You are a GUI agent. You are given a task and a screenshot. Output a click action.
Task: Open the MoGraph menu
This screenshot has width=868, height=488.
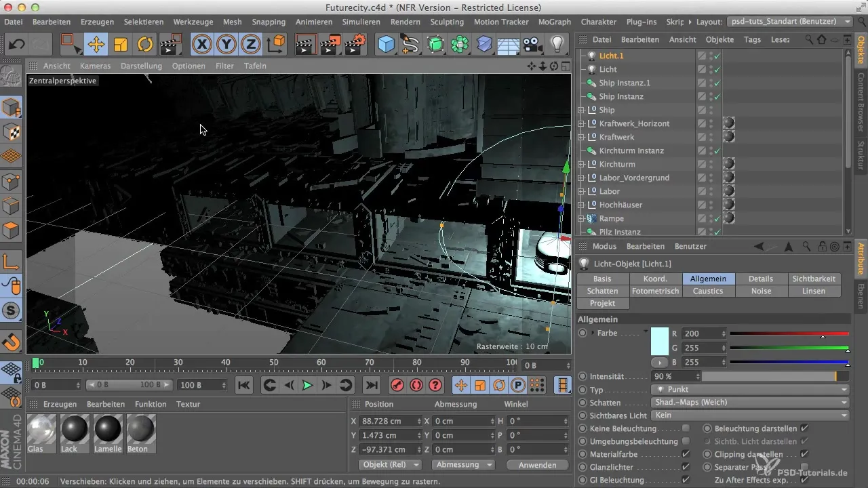554,22
